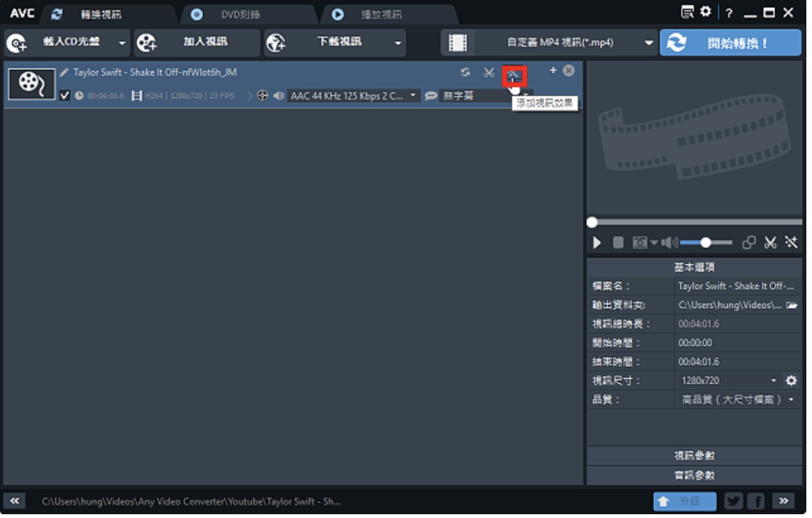Click the subtitle speech bubble icon

(x=431, y=96)
